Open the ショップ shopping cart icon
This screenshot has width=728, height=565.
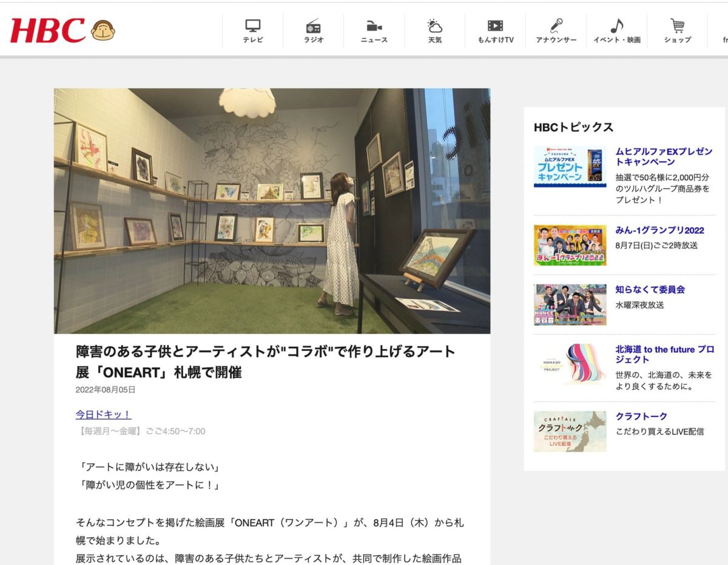(x=678, y=25)
